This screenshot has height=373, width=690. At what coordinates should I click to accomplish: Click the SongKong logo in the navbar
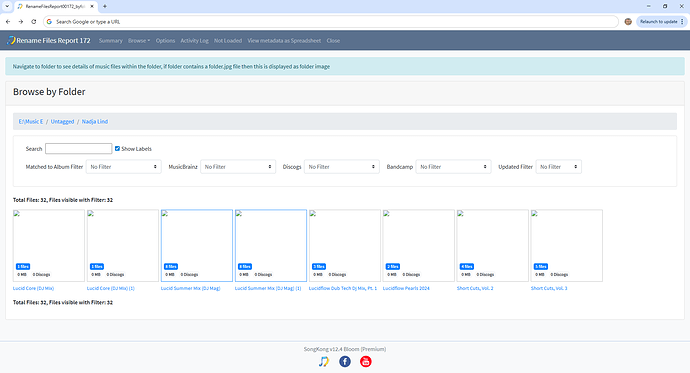(11, 40)
